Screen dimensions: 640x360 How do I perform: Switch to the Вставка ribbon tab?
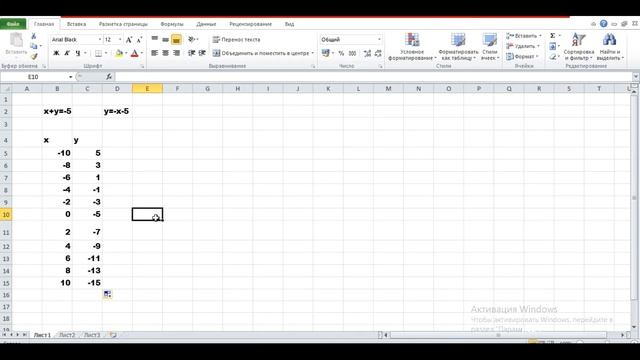pyautogui.click(x=76, y=24)
